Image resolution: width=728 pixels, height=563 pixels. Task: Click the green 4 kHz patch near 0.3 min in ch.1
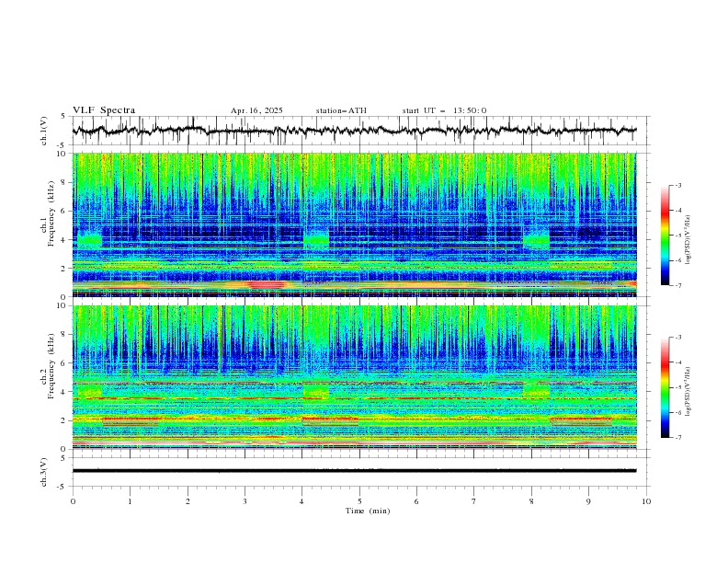point(89,239)
